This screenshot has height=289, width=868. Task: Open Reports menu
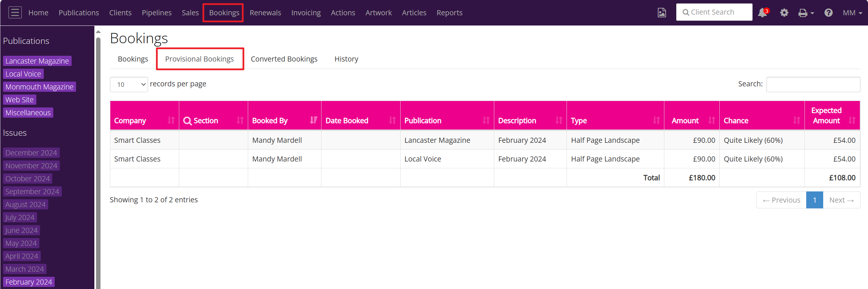449,13
